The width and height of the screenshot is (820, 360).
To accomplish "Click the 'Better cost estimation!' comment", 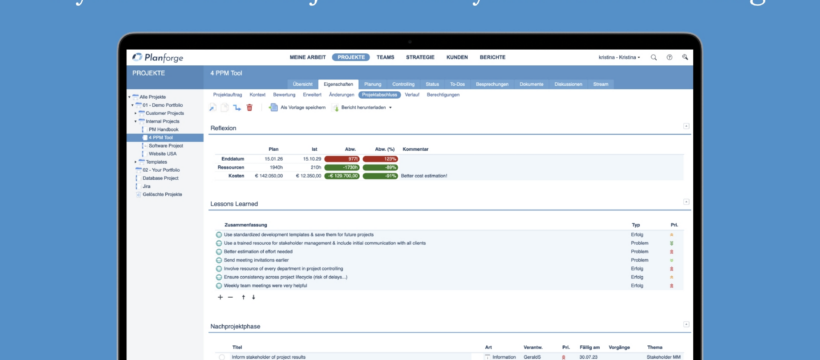I will [424, 176].
